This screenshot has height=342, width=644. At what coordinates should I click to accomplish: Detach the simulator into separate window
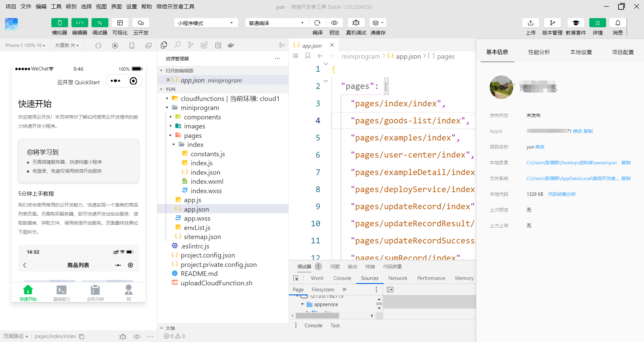point(149,46)
